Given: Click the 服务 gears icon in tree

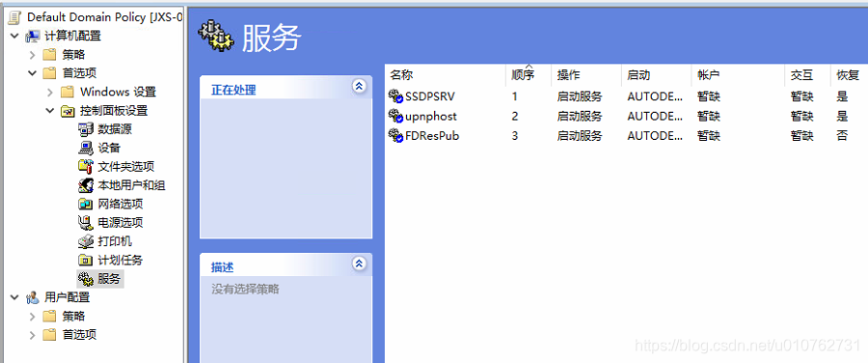Looking at the screenshot, I should click(x=86, y=279).
